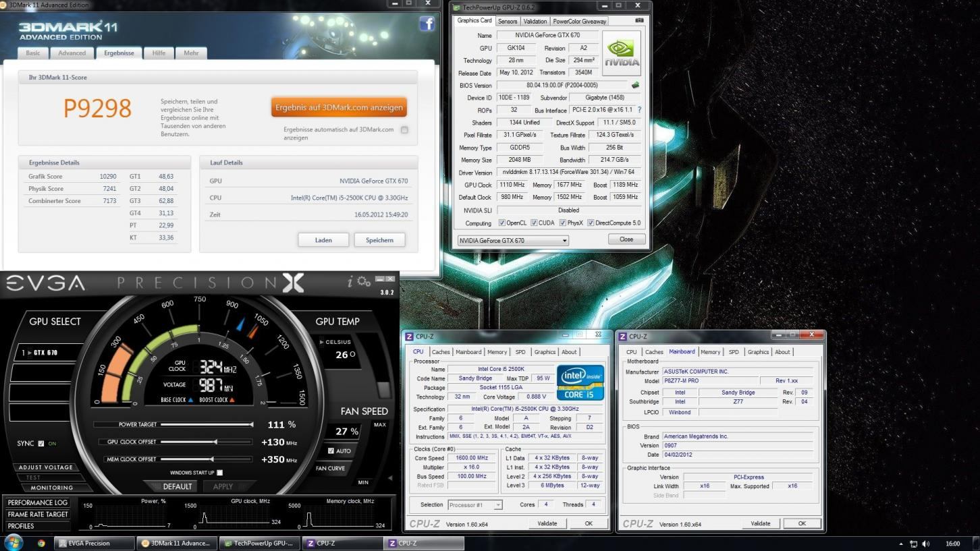Click the Close button in GPU-Z
Image resolution: width=980 pixels, height=551 pixels.
click(x=626, y=239)
